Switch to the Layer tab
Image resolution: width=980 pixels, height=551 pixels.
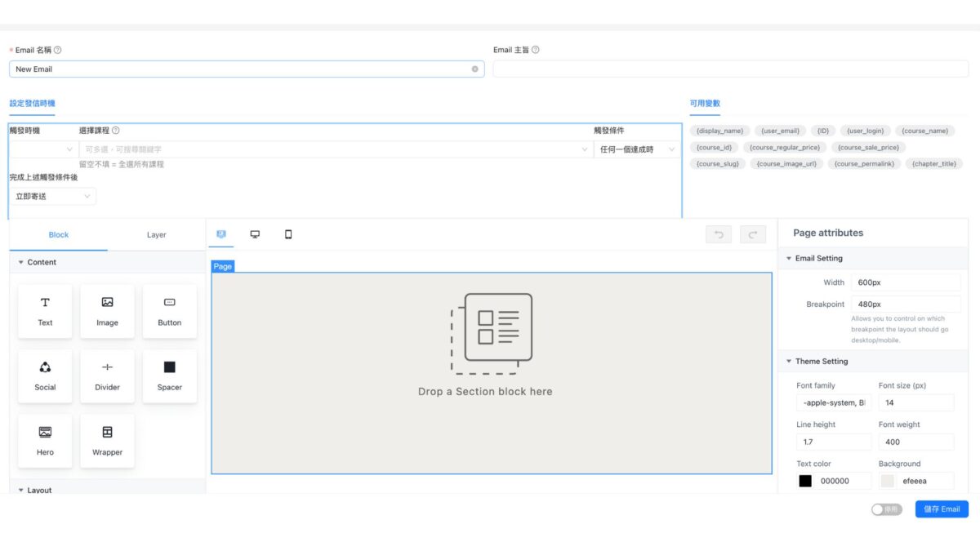pyautogui.click(x=156, y=235)
